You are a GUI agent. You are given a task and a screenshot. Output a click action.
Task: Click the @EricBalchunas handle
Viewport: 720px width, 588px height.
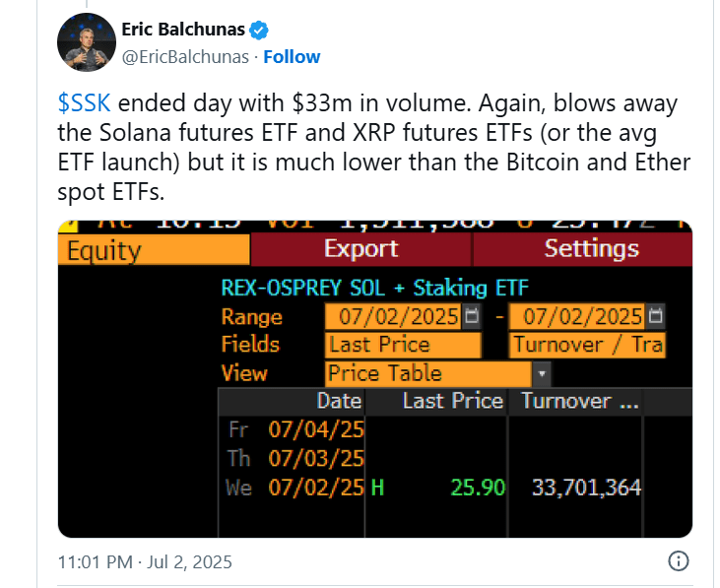(184, 56)
